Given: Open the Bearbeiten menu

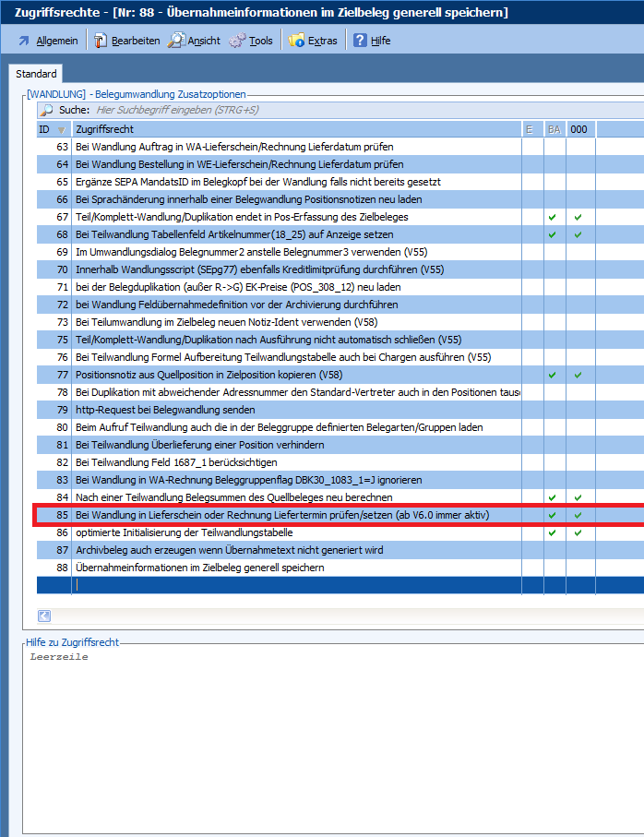Looking at the screenshot, I should [125, 41].
